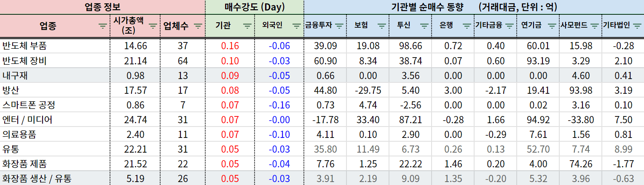Image resolution: width=644 pixels, height=185 pixels.
Task: Click filter icon beside 기관 header
Action: [248, 26]
